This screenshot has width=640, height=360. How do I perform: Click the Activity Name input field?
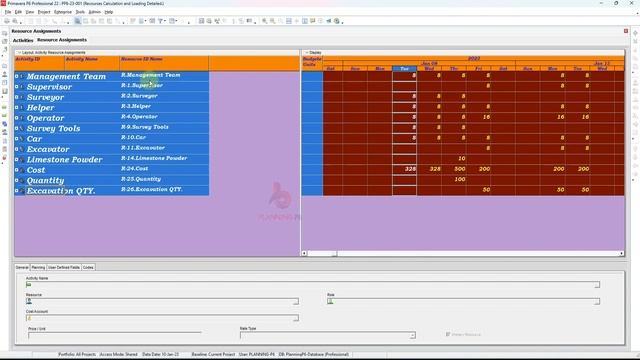[x=313, y=285]
